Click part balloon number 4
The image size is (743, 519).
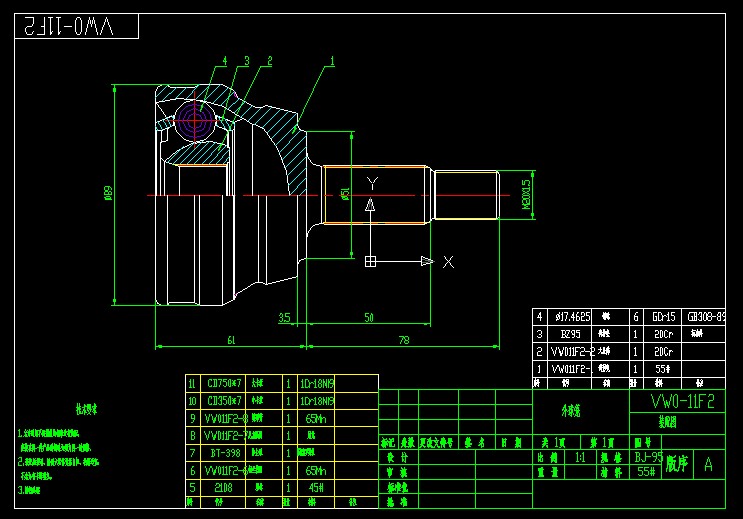tap(225, 61)
